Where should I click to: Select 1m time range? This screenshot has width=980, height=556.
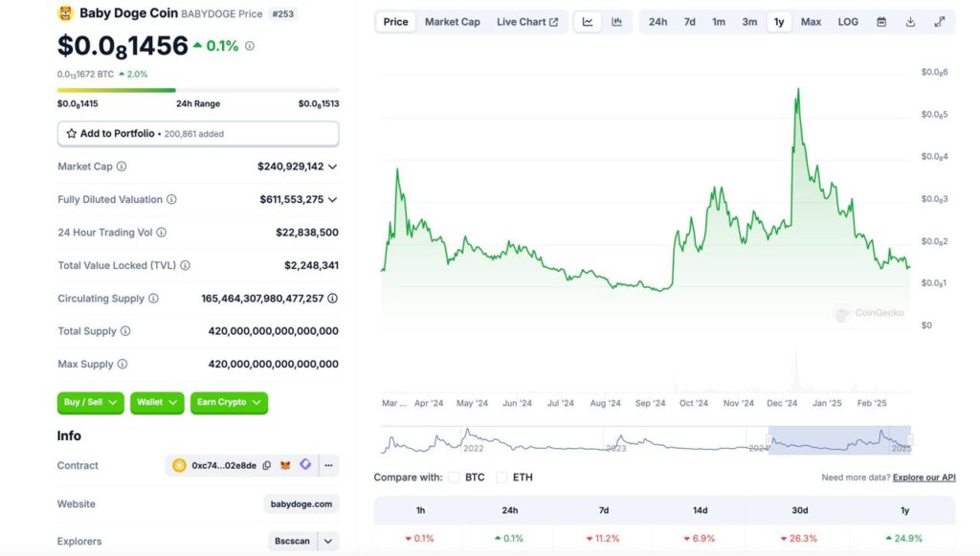click(719, 22)
